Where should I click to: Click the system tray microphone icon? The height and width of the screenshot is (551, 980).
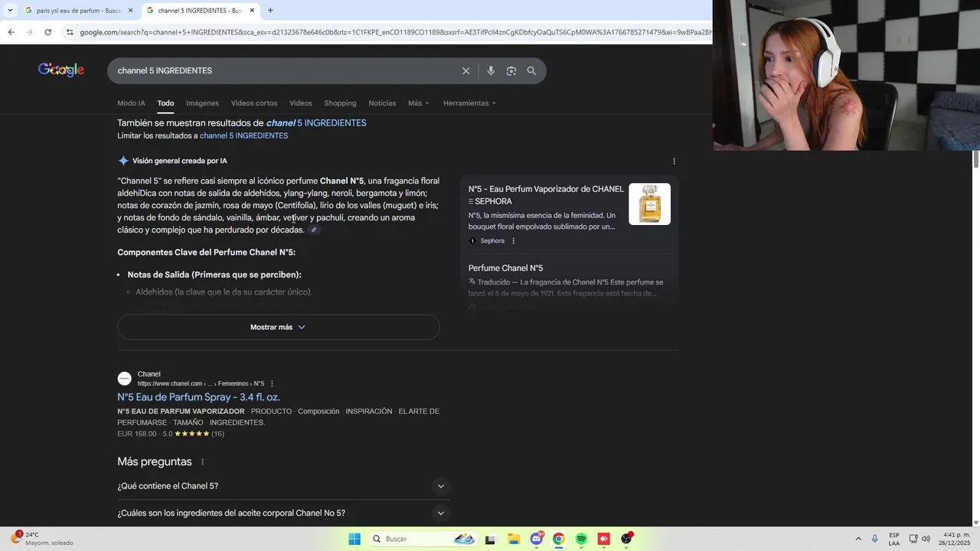click(x=875, y=539)
